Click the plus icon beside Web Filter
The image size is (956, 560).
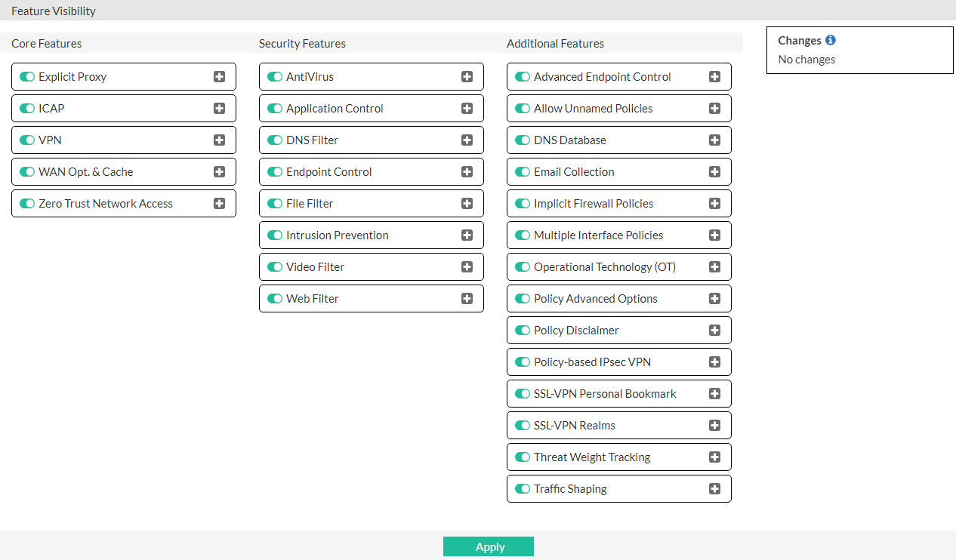pos(467,299)
